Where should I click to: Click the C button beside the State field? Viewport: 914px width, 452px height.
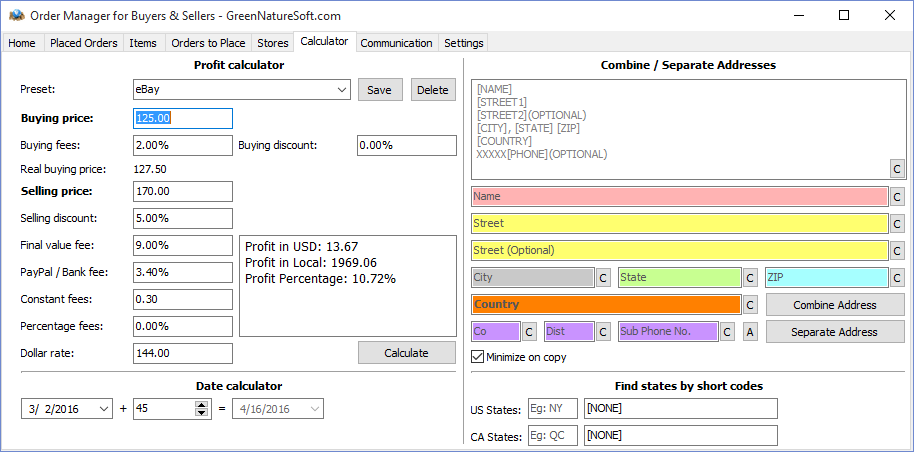[751, 278]
